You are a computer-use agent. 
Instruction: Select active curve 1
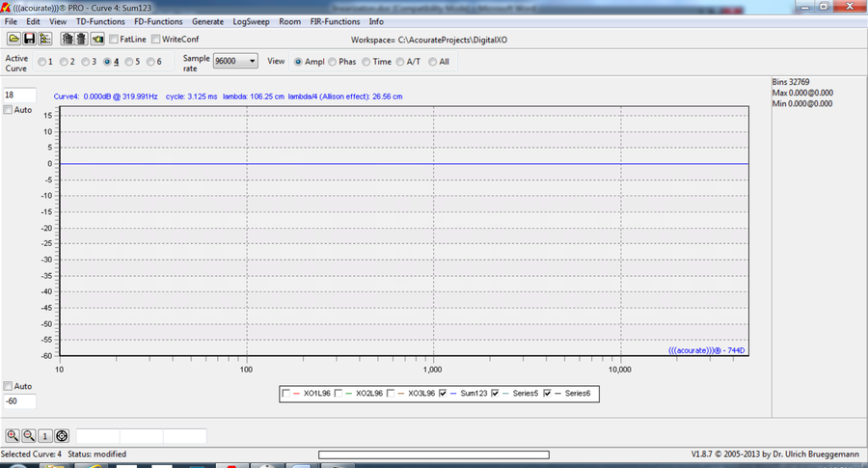click(x=42, y=62)
